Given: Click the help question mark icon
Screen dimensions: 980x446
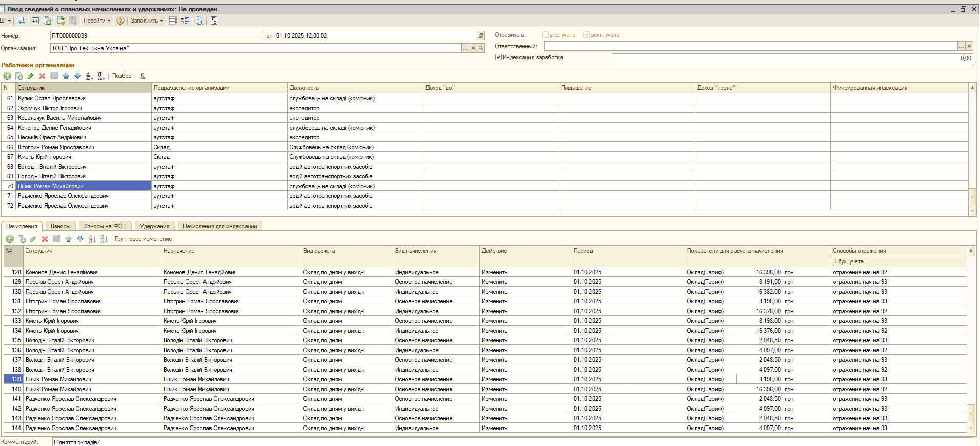Looking at the screenshot, I should (x=120, y=21).
